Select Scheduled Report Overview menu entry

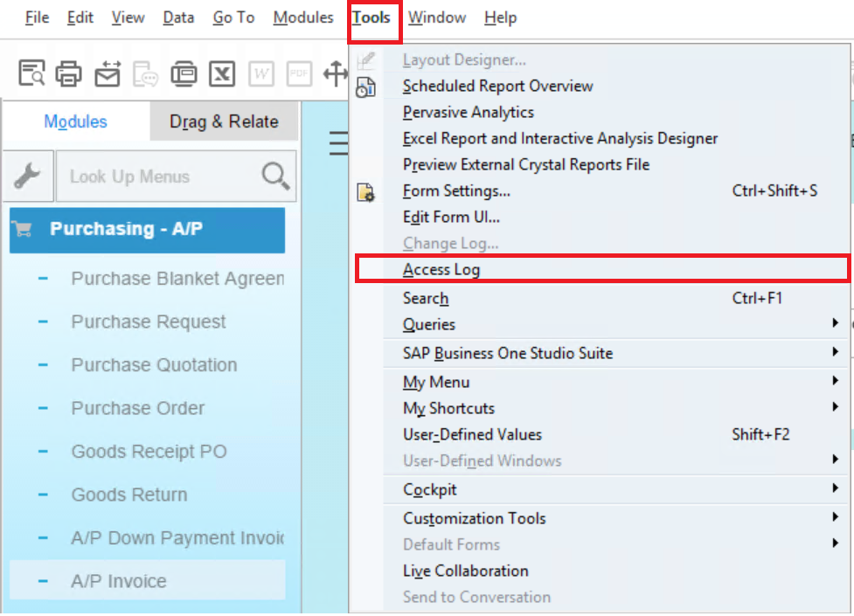pyautogui.click(x=497, y=86)
